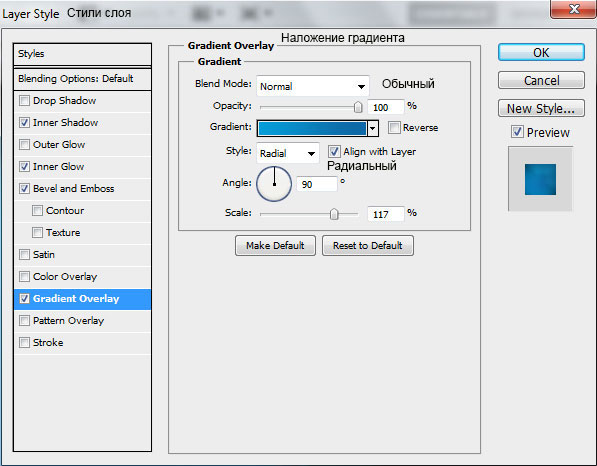
Task: Open the Texture settings row
Action: coord(82,233)
